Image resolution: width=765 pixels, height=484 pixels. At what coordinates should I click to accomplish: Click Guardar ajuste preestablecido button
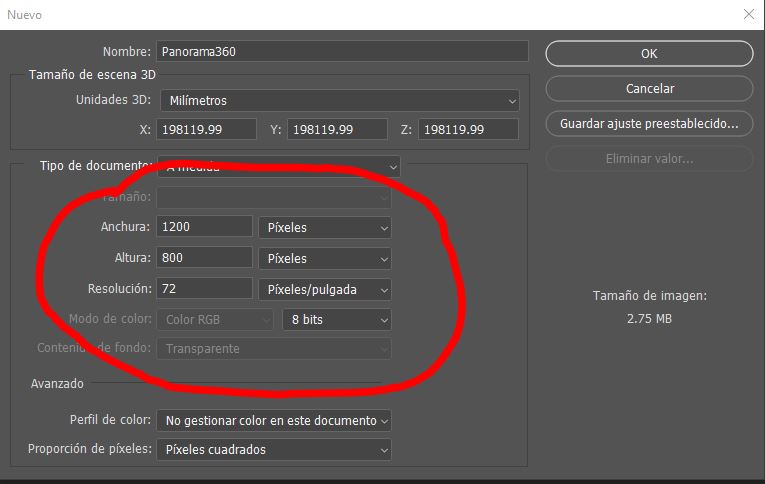pos(649,123)
